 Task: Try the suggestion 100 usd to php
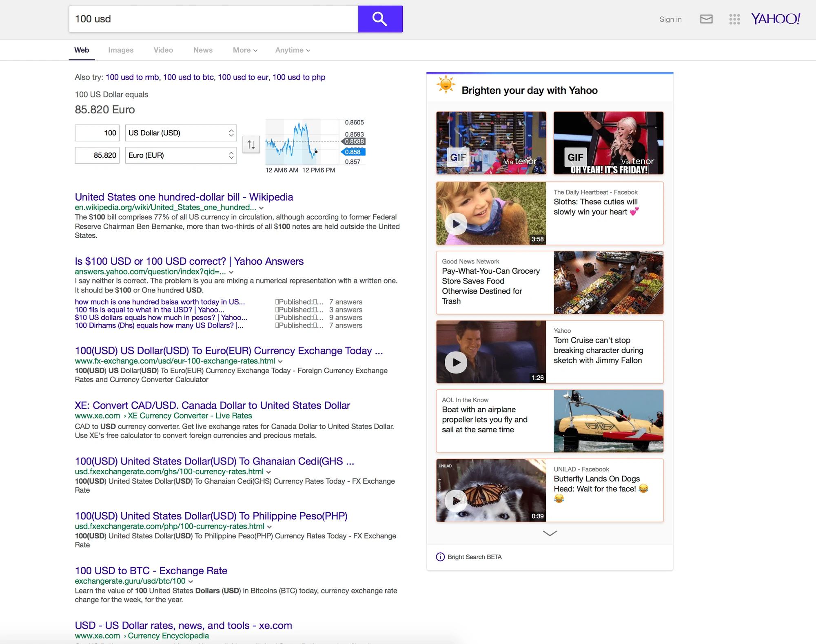pyautogui.click(x=299, y=77)
